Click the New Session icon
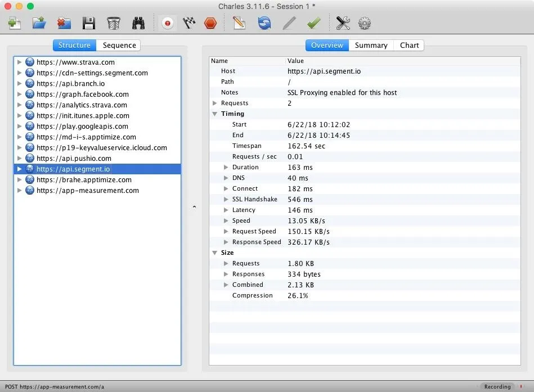Screen dimensions: 534x392 tap(14, 23)
